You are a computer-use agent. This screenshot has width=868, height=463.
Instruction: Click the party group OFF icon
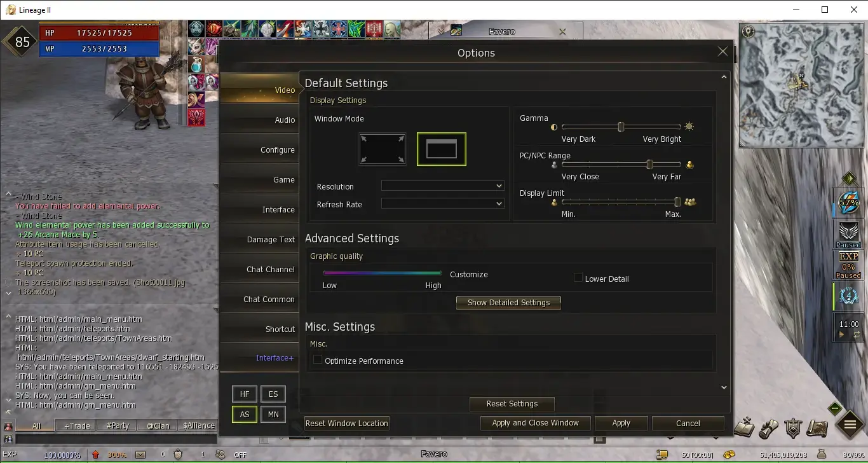(220, 455)
